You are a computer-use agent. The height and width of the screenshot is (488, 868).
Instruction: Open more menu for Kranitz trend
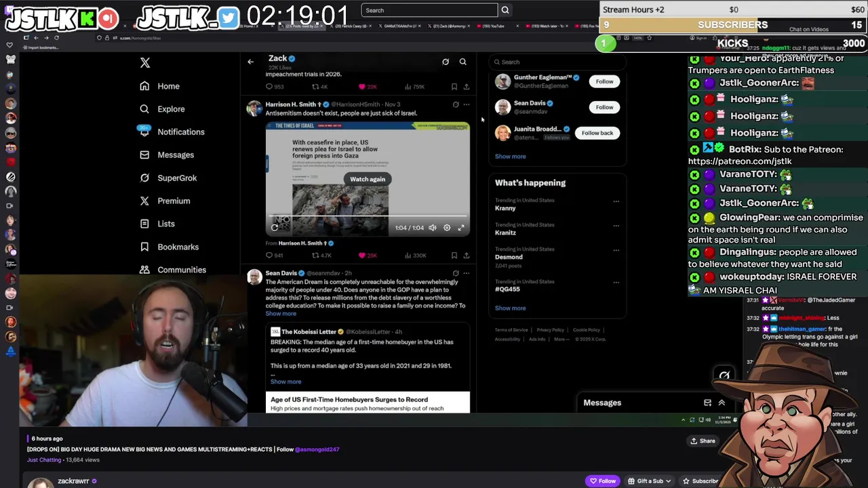616,226
